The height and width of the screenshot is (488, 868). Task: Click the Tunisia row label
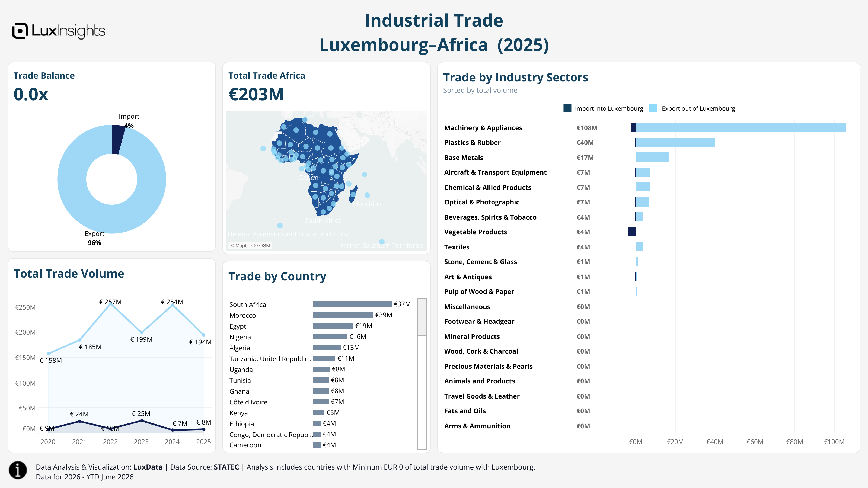(240, 380)
